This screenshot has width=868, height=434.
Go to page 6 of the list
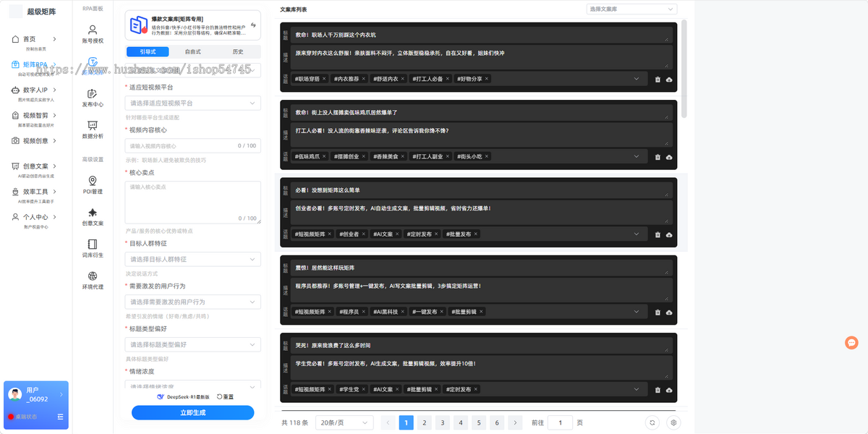tap(497, 422)
